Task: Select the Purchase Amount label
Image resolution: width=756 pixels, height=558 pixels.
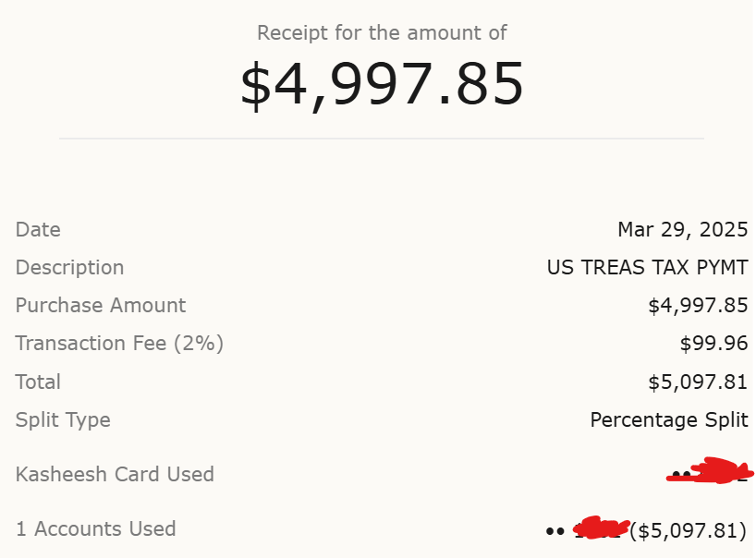Action: pyautogui.click(x=101, y=306)
